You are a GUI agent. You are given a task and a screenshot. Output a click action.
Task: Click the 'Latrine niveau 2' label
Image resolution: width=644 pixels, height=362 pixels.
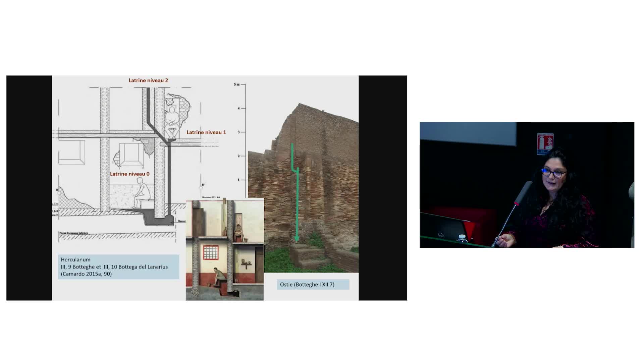[x=148, y=80]
